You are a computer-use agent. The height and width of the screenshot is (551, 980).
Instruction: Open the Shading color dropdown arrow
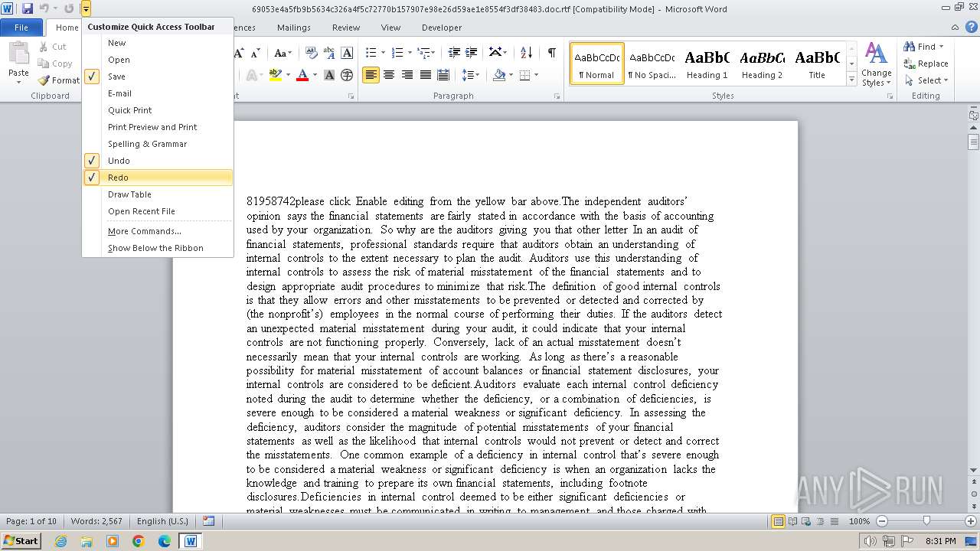511,75
